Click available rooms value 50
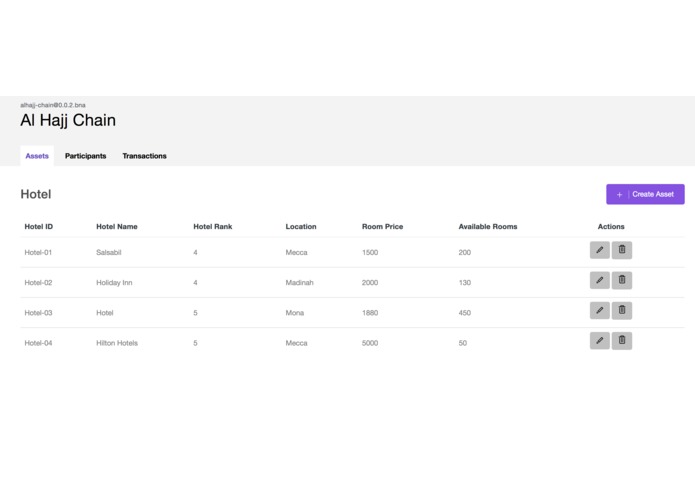This screenshot has width=695, height=494. tap(462, 343)
